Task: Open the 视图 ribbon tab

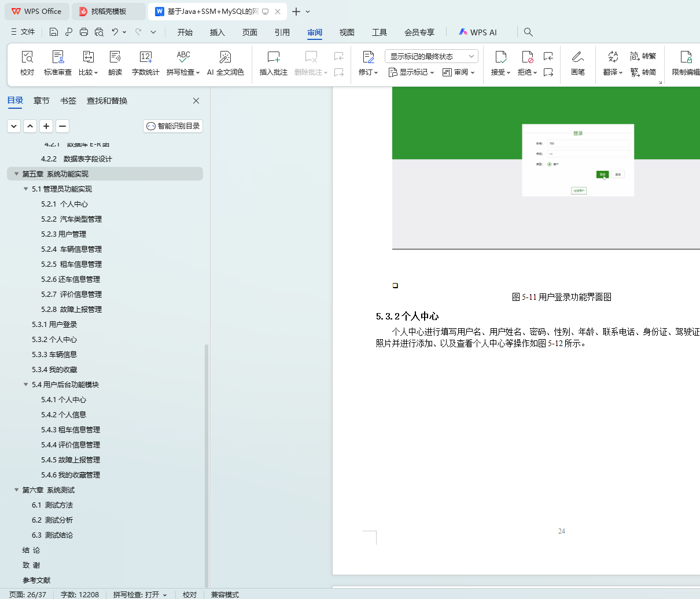Action: tap(347, 32)
